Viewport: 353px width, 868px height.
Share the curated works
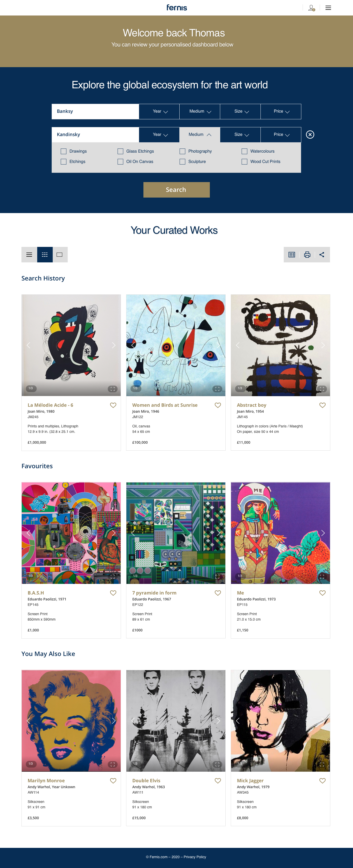322,255
